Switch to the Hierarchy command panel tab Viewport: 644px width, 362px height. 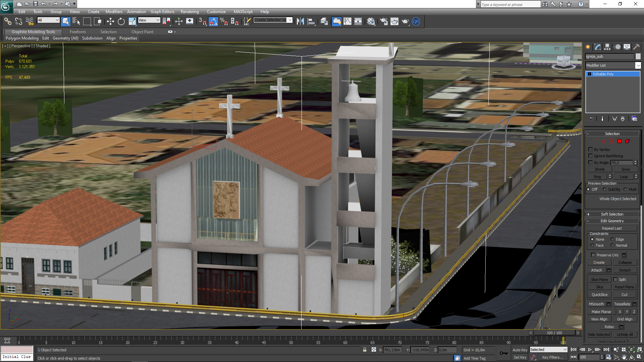[x=607, y=47]
